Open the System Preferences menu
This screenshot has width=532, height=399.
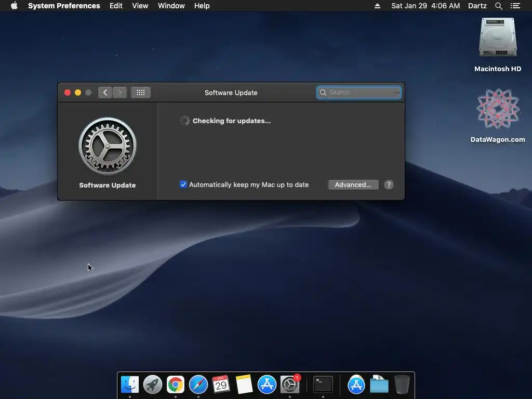click(64, 6)
